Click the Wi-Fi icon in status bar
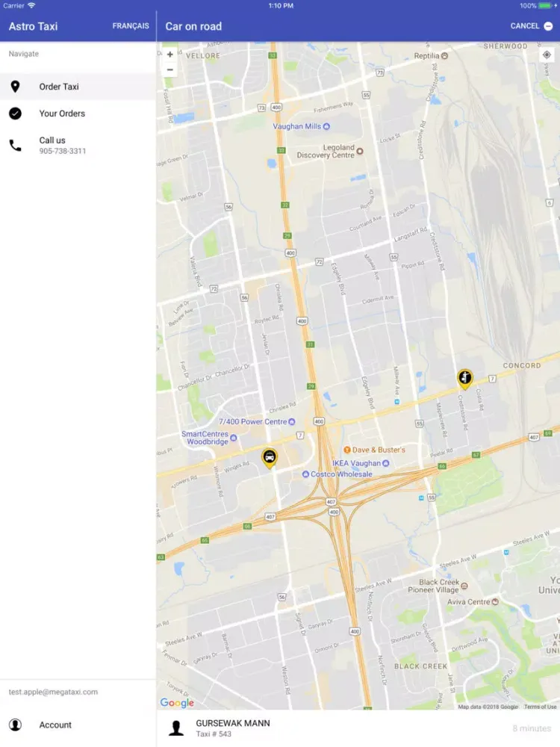Screen dimensions: 560x747 pyautogui.click(x=31, y=5)
